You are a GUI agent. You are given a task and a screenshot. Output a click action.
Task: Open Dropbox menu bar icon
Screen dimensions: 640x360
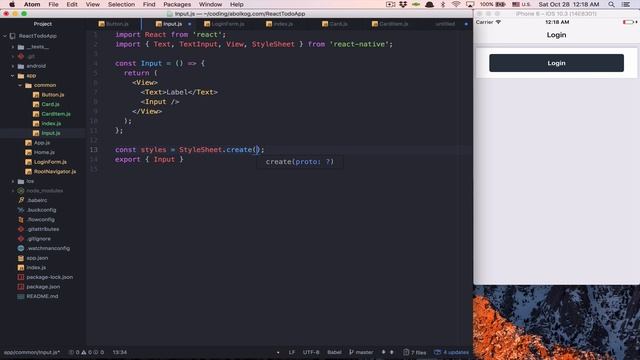pos(403,4)
